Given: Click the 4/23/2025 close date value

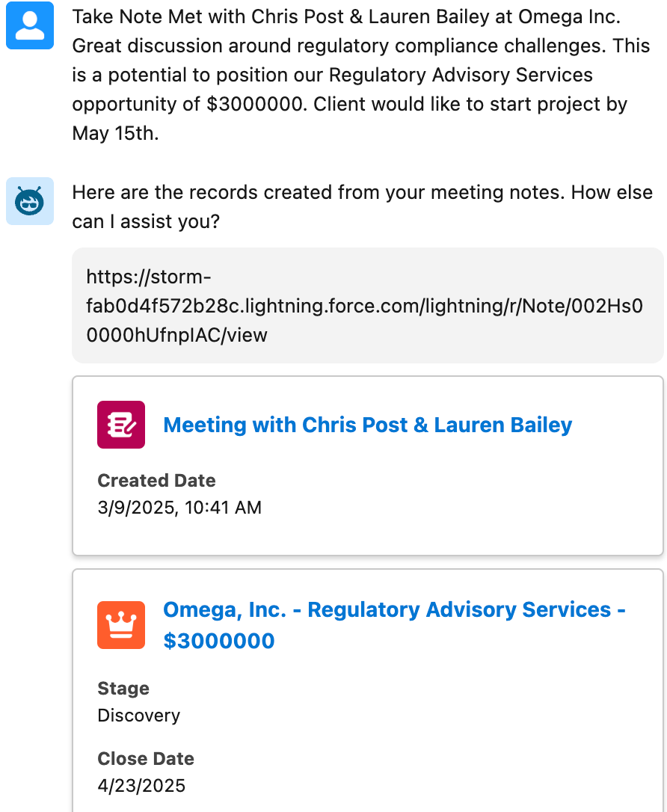Looking at the screenshot, I should [141, 786].
